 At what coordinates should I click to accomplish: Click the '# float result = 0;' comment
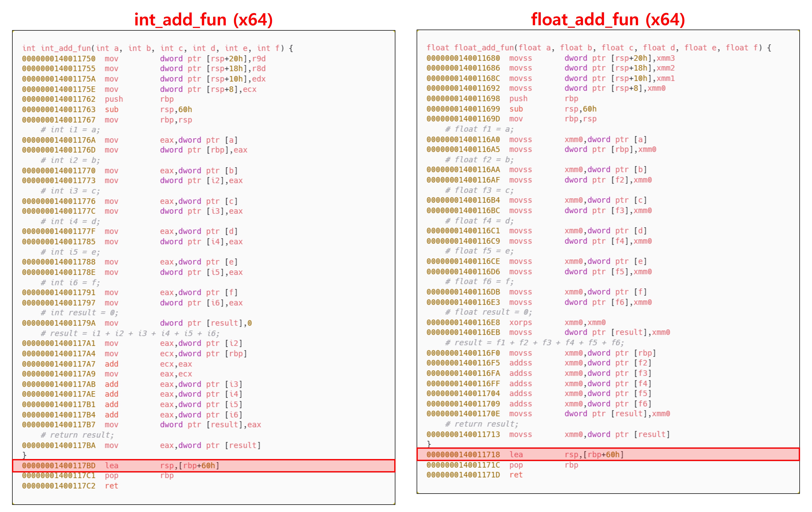pyautogui.click(x=488, y=312)
